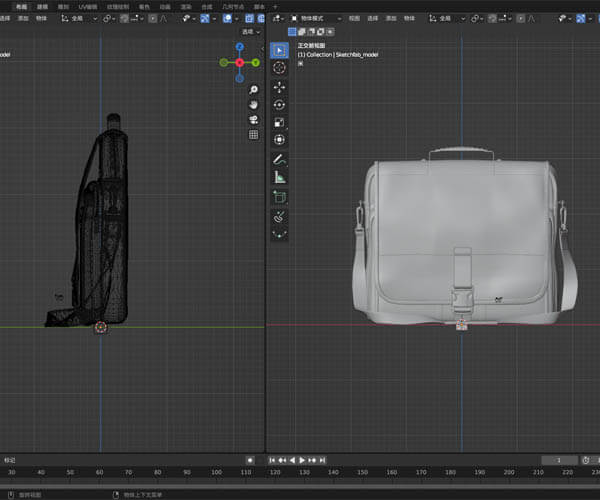Open the 物体模式 mode dropdown
This screenshot has height=500, width=600.
tap(312, 17)
